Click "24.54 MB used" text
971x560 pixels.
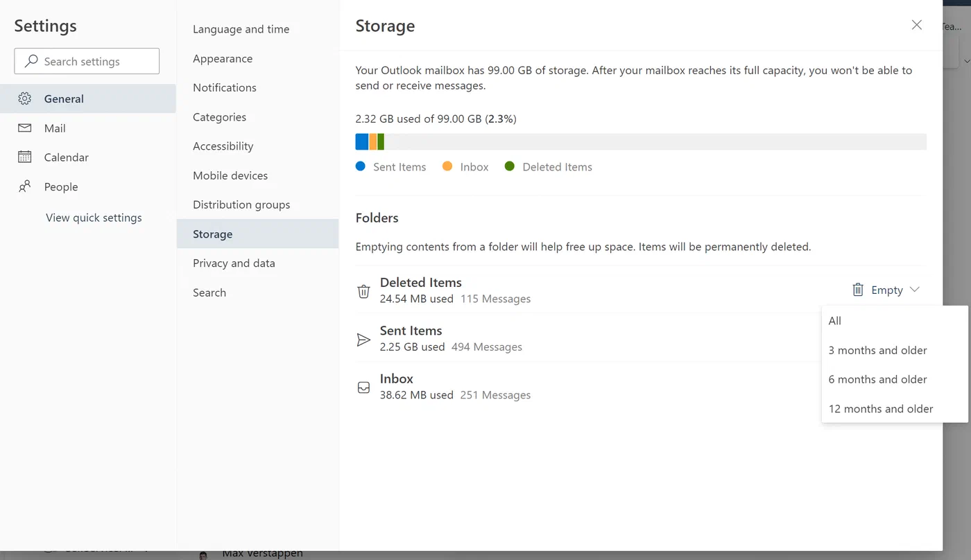(417, 299)
